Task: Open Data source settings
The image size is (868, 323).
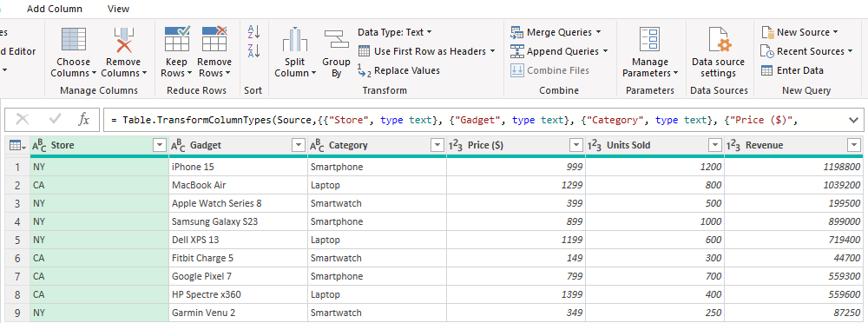Action: [x=718, y=51]
